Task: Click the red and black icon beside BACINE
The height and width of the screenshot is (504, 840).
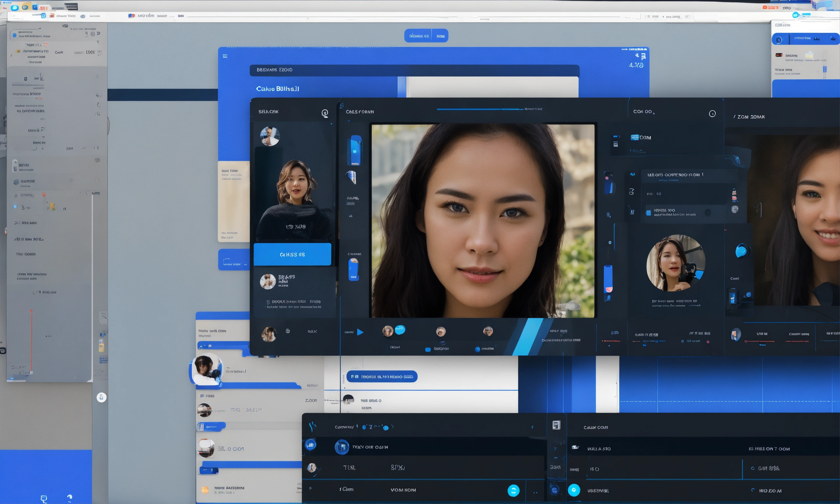Action: (x=779, y=55)
